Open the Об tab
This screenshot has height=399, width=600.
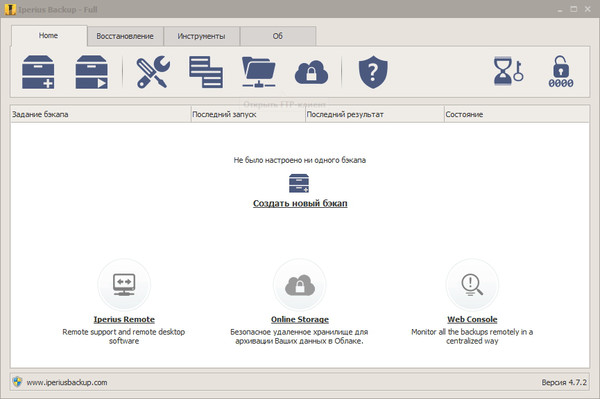point(278,36)
